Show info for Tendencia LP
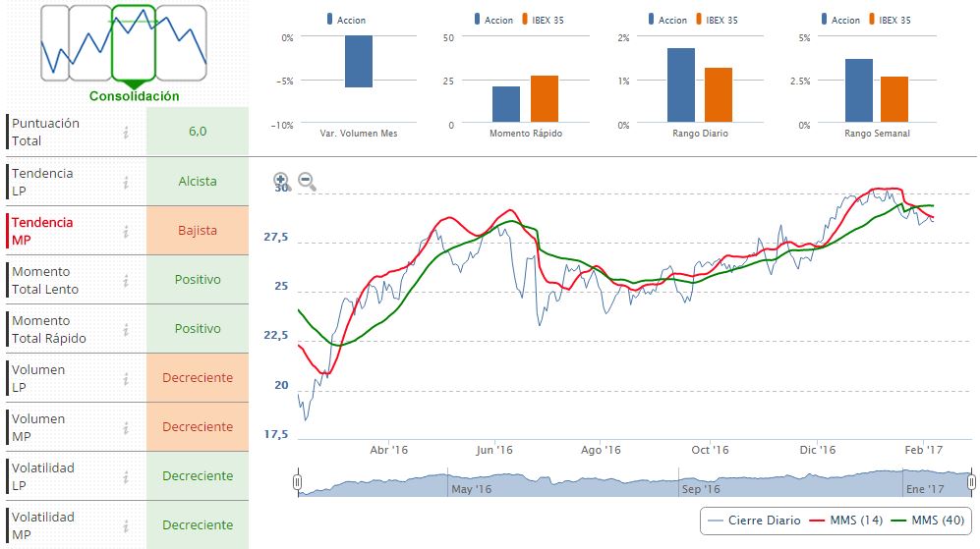The height and width of the screenshot is (549, 980). [x=126, y=182]
